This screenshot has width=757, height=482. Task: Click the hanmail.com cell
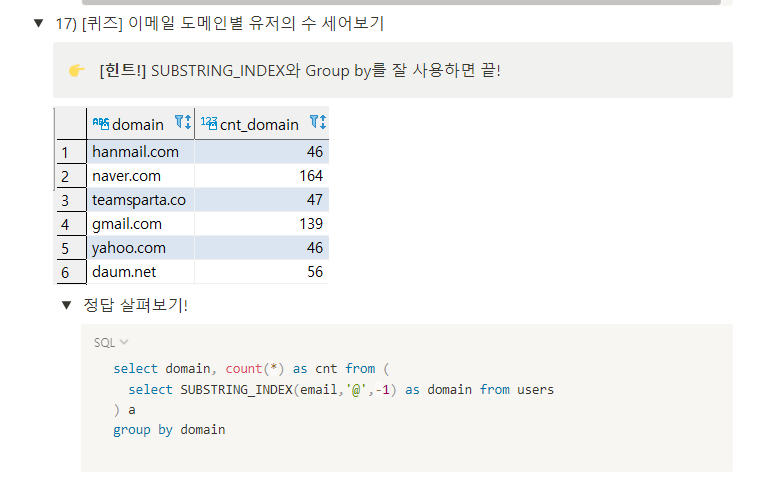click(140, 152)
